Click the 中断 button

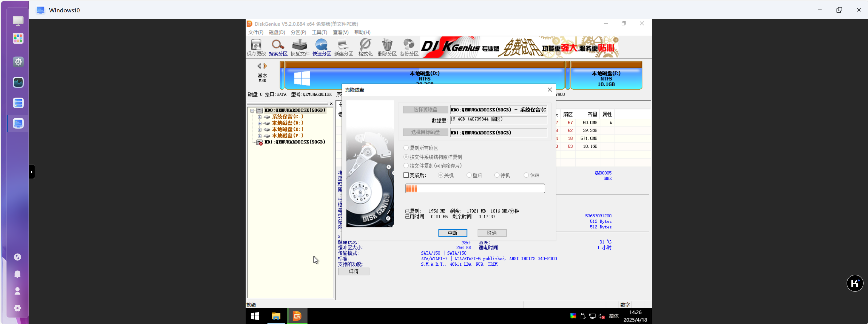[x=452, y=233]
